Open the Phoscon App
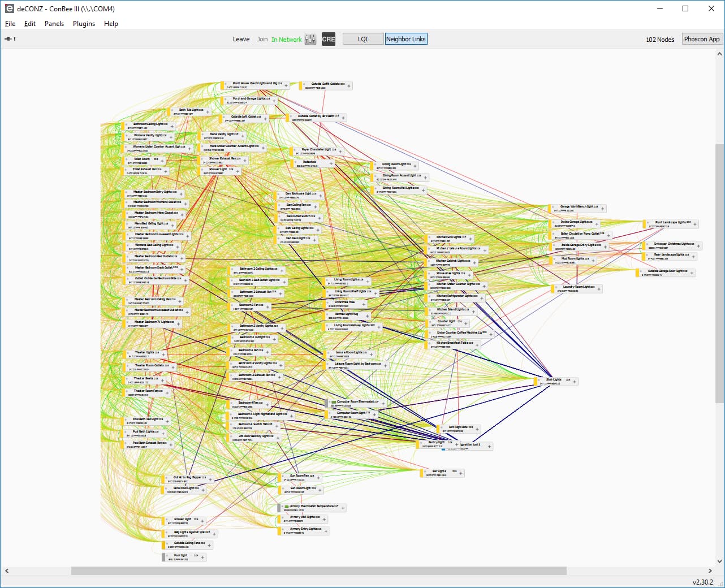 coord(702,39)
